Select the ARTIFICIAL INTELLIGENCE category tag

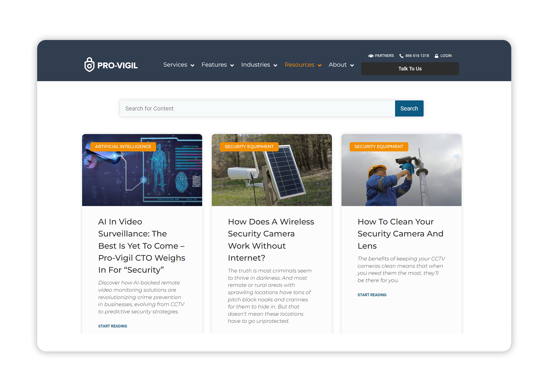pyautogui.click(x=123, y=147)
